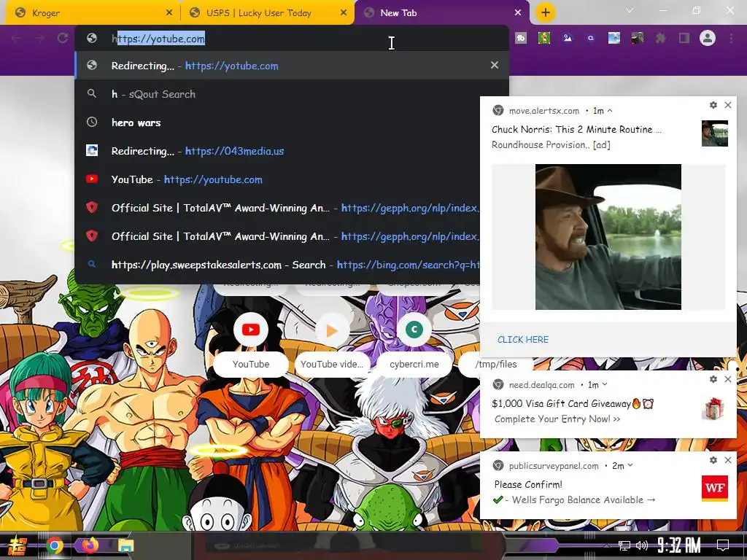The height and width of the screenshot is (560, 747).
Task: Switch to the USPS Lucky User Today tab
Action: [x=267, y=13]
